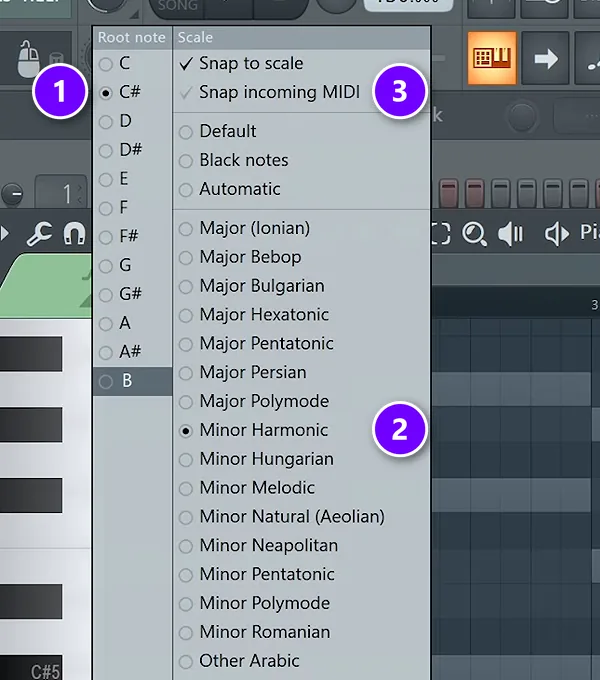This screenshot has height=680, width=600.
Task: Click the speaker icon beside Pi label
Action: click(557, 234)
